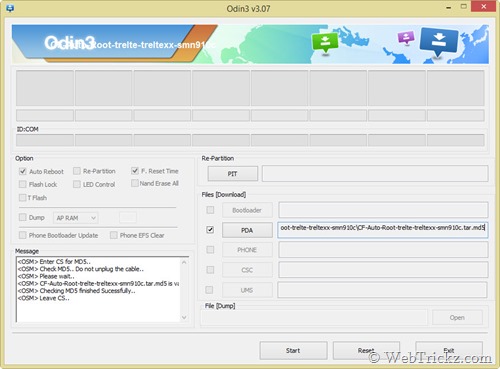Click the PDA file button
Screen dimensions: 500x369
coord(247,230)
